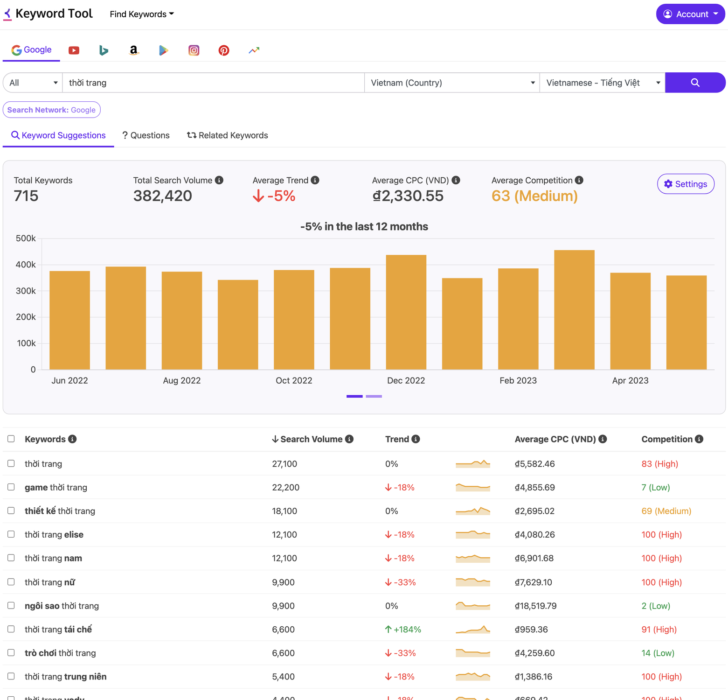Open the Vietnam (Country) location dropdown
The width and height of the screenshot is (728, 700).
point(452,83)
